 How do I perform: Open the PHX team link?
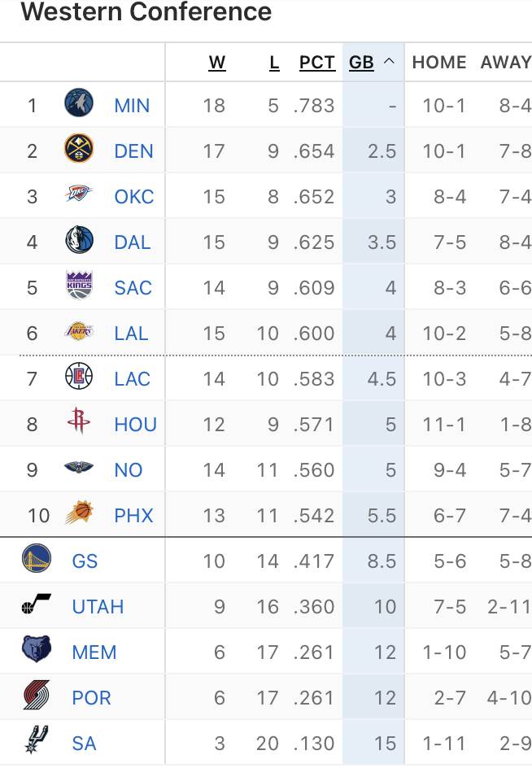[133, 516]
